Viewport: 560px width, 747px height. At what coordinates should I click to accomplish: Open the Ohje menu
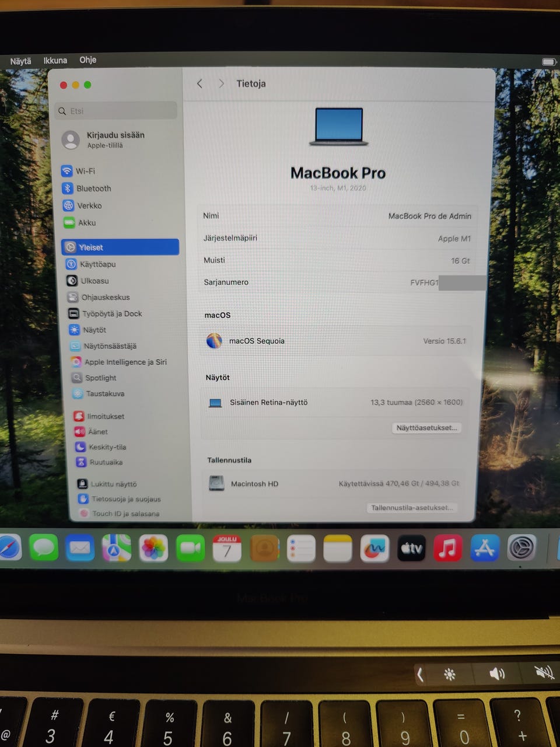88,60
